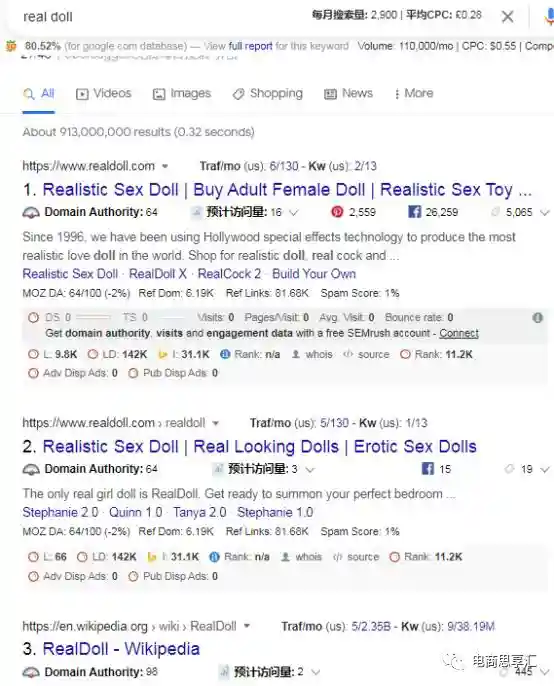Click the Pinterest icon showing 2,559
Image resolution: width=554 pixels, height=686 pixels.
coord(337,212)
